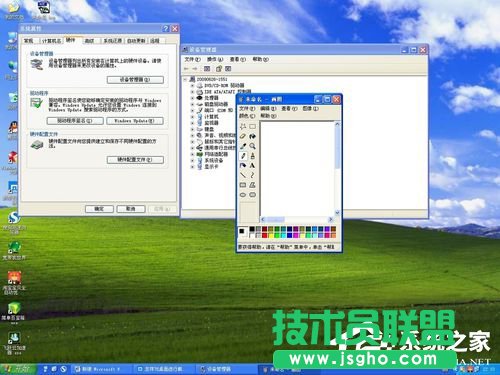This screenshot has height=375, width=500.
Task: Click the Start button on taskbar
Action: click(x=17, y=369)
